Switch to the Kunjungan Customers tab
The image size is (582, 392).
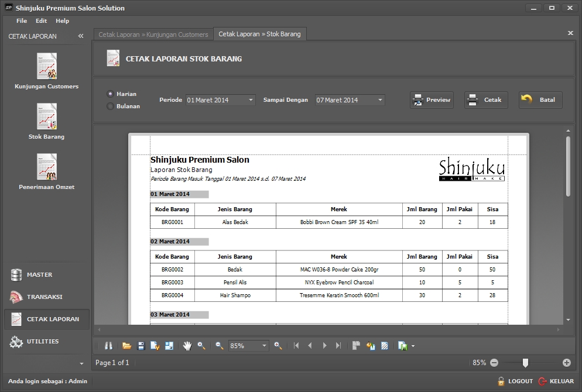(153, 35)
